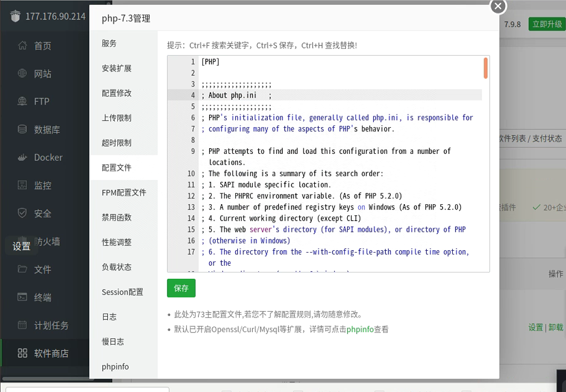The width and height of the screenshot is (566, 392).
Task: Click the database icon beside 数据库
Action: tap(22, 129)
